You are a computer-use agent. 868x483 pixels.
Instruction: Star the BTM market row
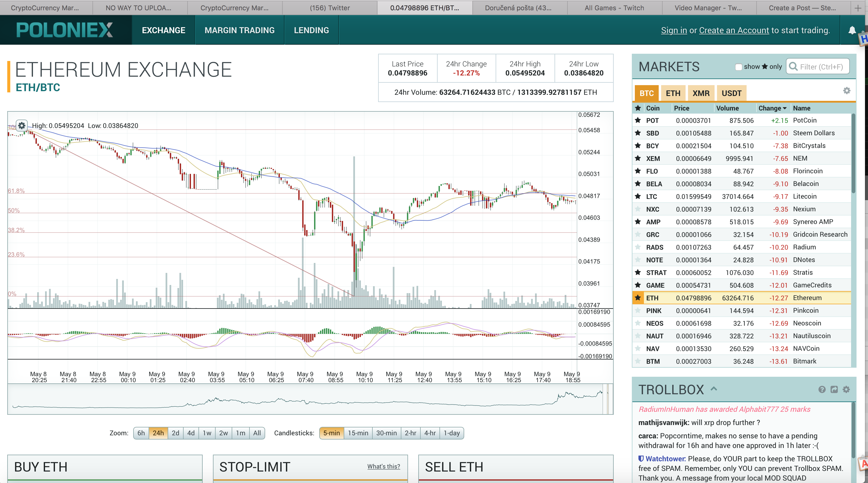(638, 361)
